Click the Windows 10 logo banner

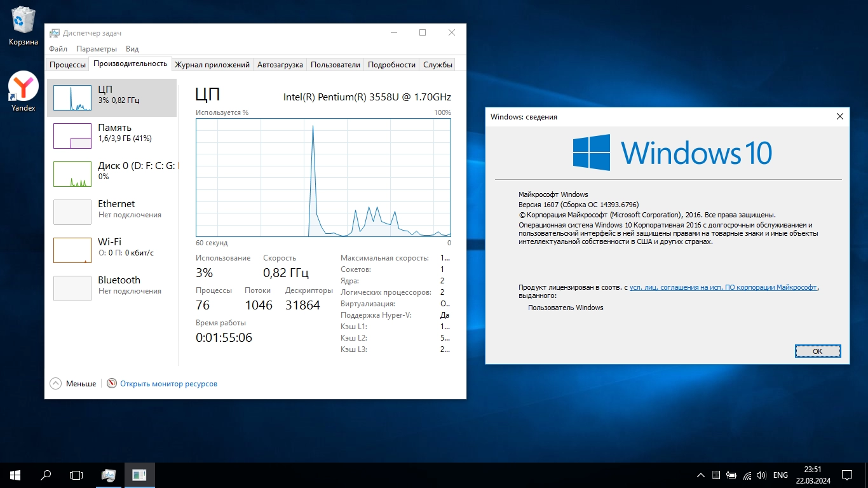(x=672, y=152)
